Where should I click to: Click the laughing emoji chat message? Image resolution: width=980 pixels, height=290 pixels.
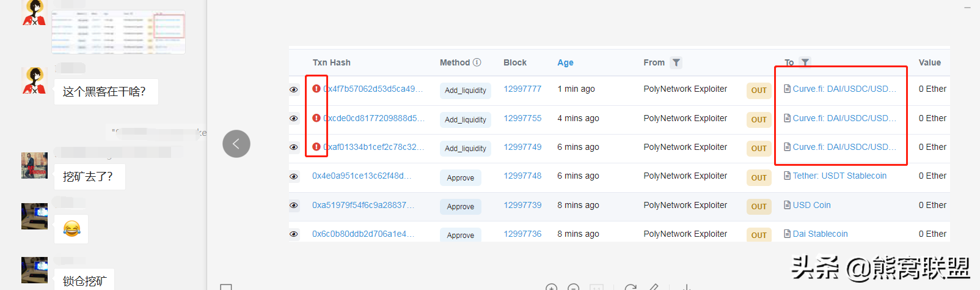pos(71,229)
